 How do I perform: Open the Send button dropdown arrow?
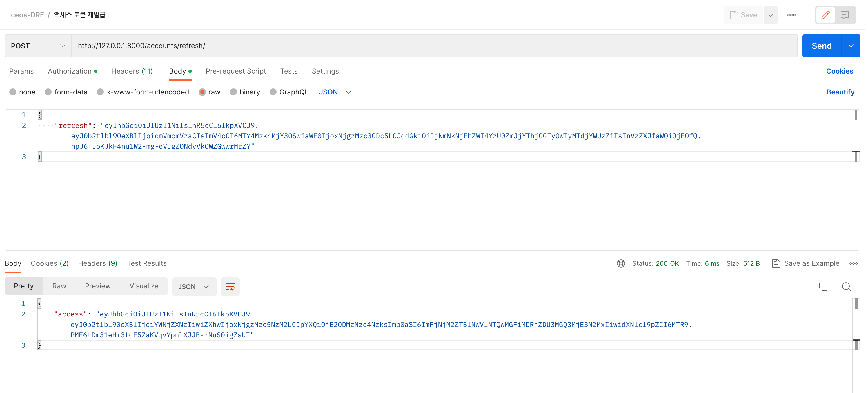point(851,46)
